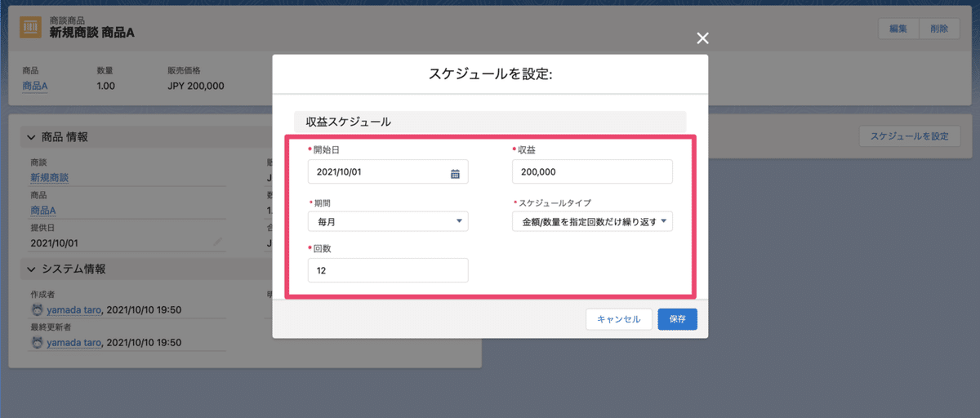The height and width of the screenshot is (418, 980).
Task: Open yamada taro link under 最終更新者
Action: [73, 343]
